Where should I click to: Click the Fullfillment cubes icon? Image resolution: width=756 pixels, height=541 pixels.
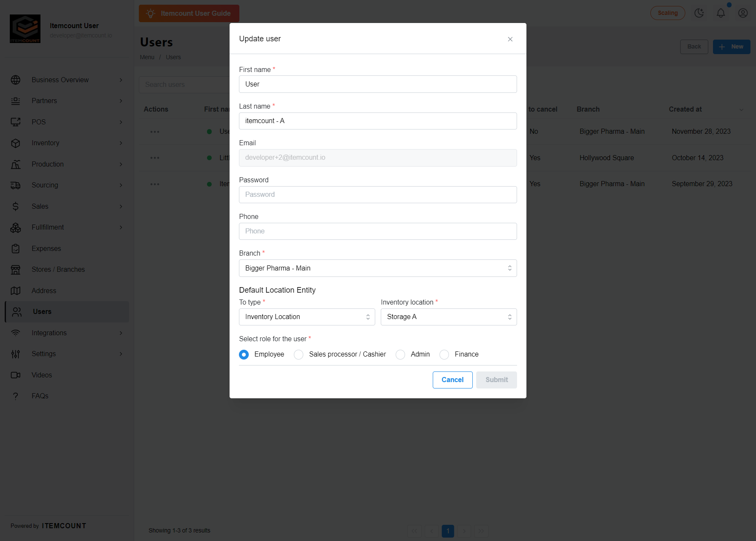(16, 227)
